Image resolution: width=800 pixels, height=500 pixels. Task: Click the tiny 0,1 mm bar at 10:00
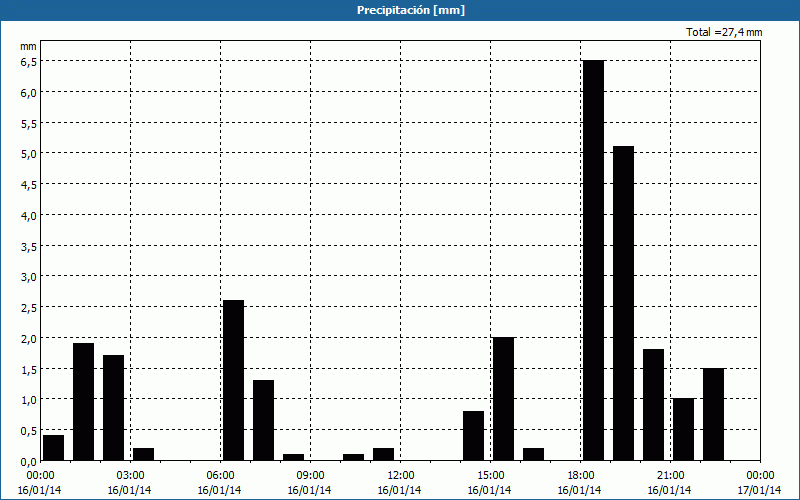coord(354,457)
